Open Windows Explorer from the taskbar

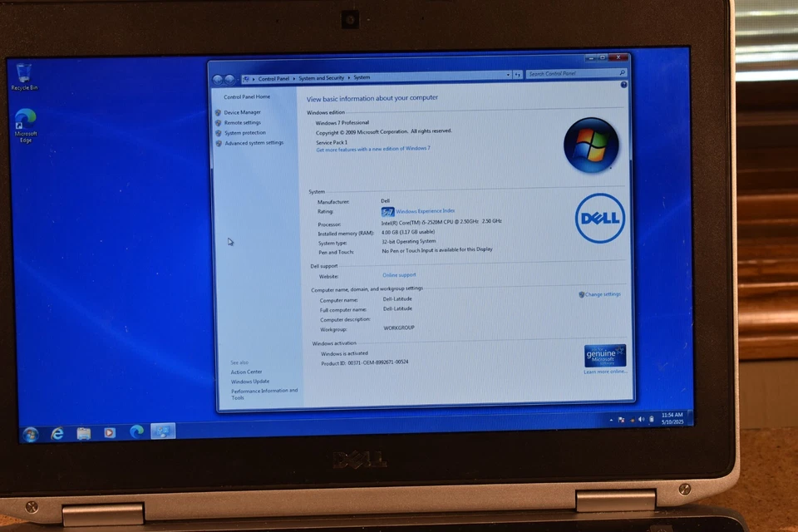click(x=83, y=433)
